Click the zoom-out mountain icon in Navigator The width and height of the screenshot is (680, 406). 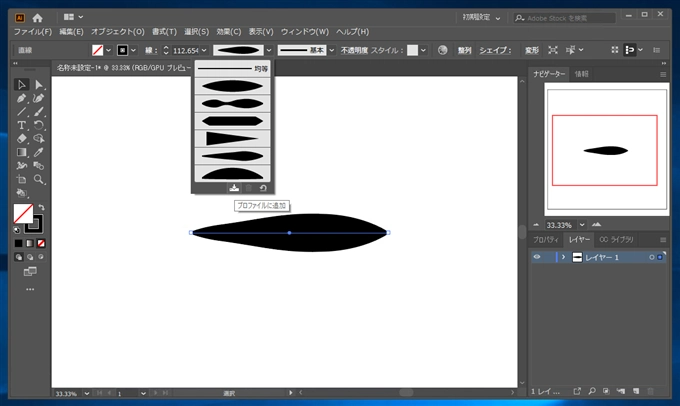click(x=536, y=225)
